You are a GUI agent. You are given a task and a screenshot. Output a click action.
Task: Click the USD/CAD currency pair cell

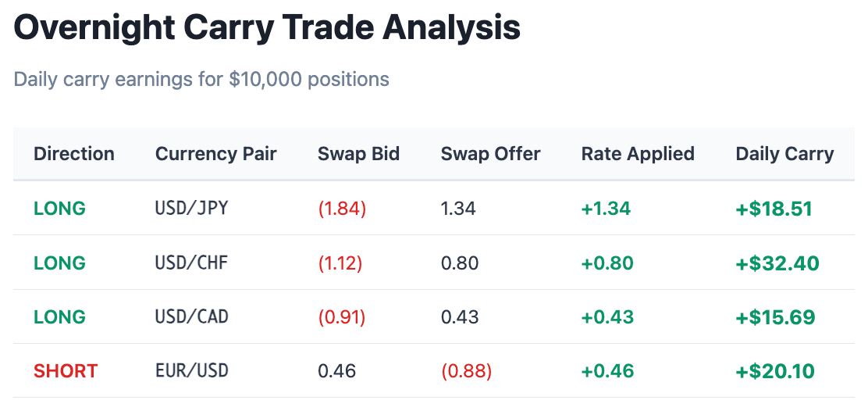(192, 317)
